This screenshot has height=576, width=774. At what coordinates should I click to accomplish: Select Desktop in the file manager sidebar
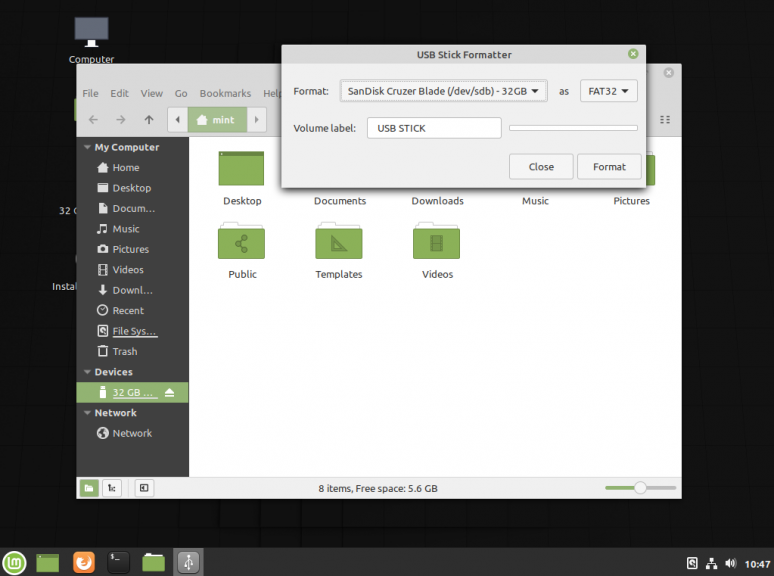tap(132, 188)
